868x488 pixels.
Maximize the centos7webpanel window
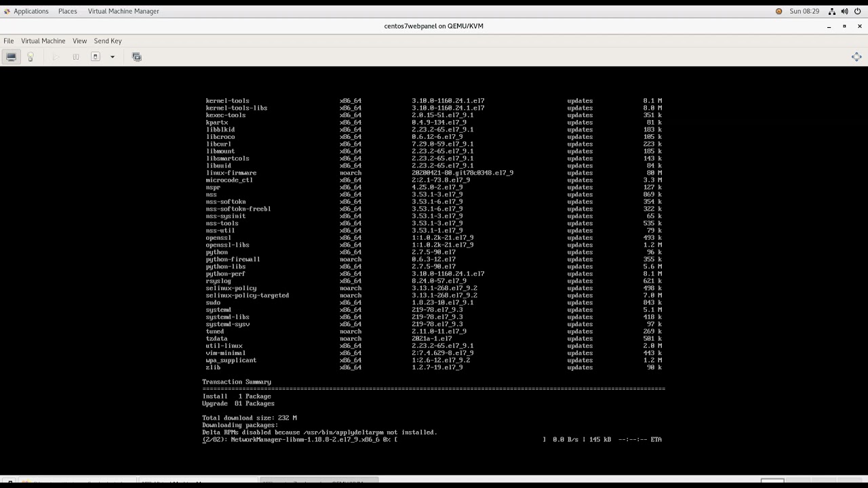coord(844,26)
